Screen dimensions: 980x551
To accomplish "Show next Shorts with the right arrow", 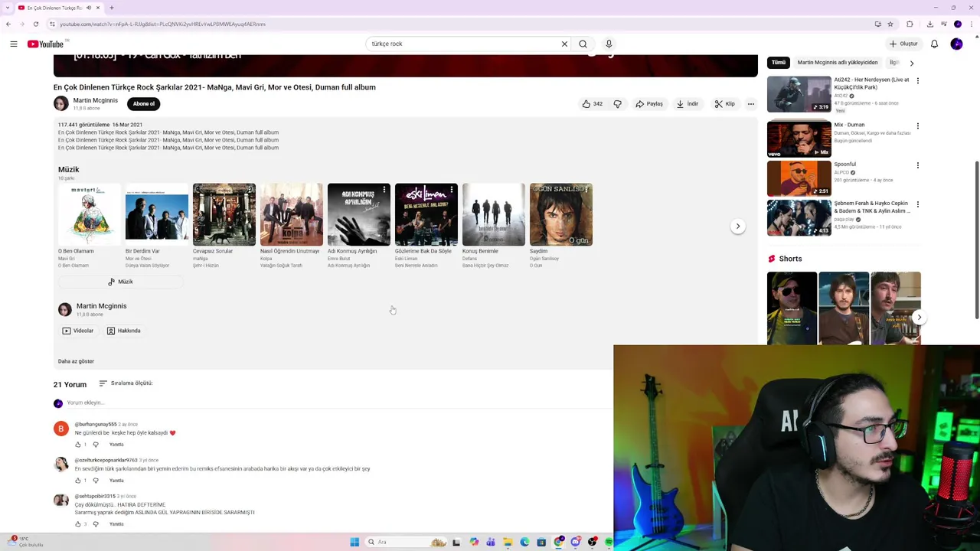I will click(920, 318).
